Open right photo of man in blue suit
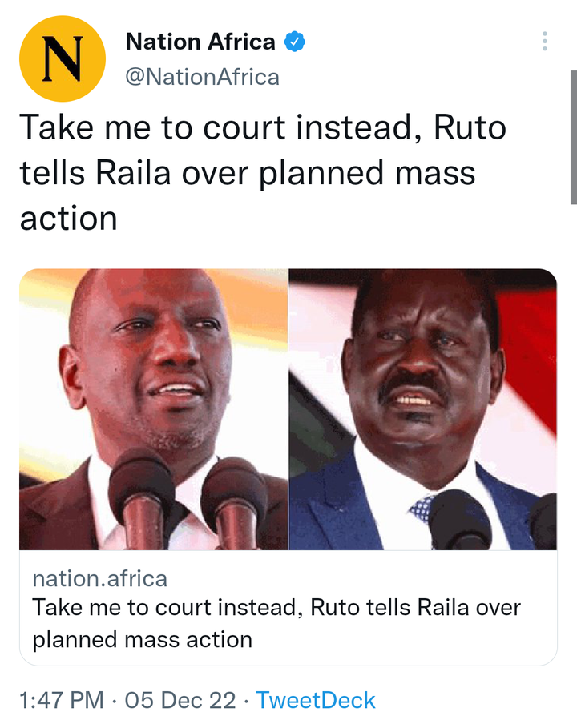This screenshot has width=577, height=728. point(423,409)
